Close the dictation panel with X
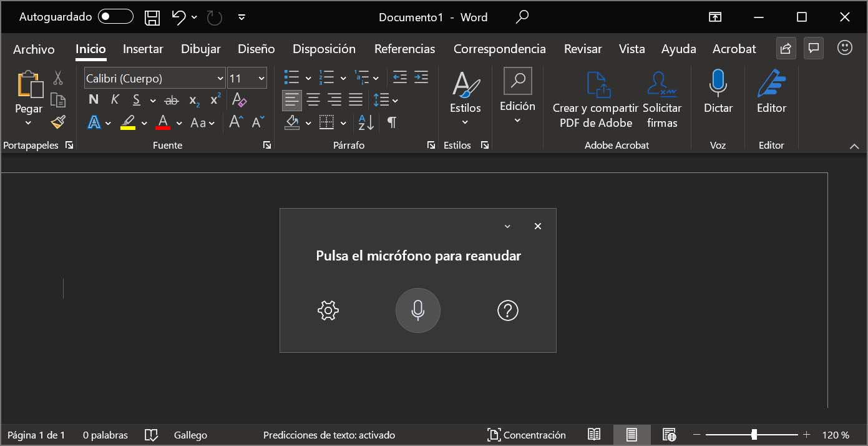Viewport: 868px width, 446px height. [538, 226]
